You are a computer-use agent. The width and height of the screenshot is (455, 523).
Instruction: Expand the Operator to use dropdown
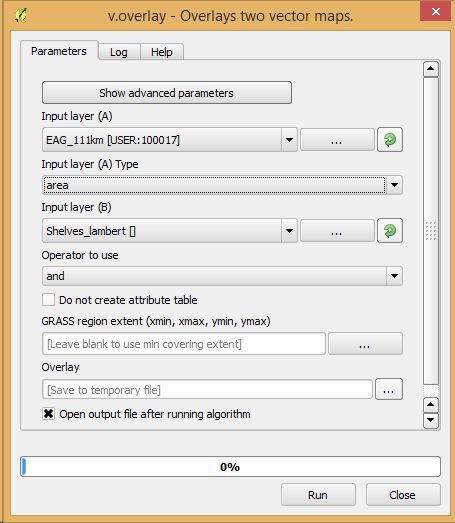pos(394,276)
